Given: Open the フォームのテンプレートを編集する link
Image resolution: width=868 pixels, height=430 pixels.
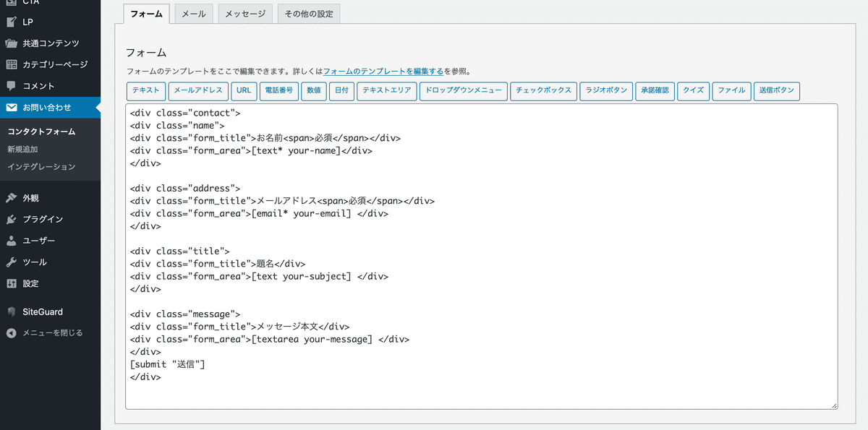Looking at the screenshot, I should point(383,72).
